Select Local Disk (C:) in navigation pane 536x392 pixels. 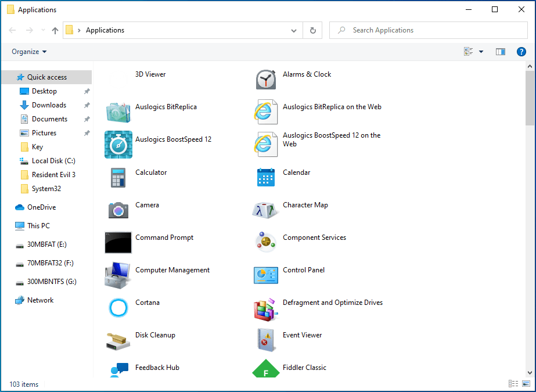[53, 161]
